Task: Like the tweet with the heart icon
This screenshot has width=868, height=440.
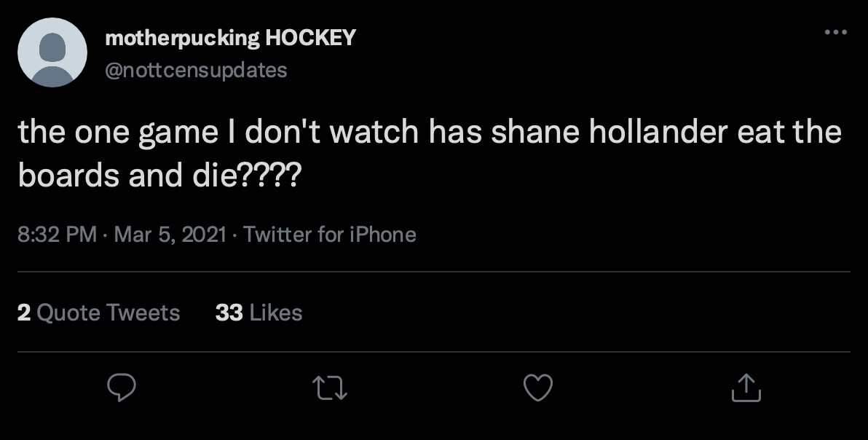Action: pyautogui.click(x=538, y=388)
